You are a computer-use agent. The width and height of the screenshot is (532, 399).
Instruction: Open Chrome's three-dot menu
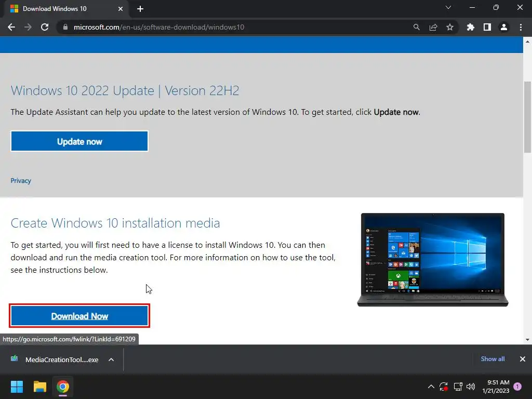(x=521, y=27)
